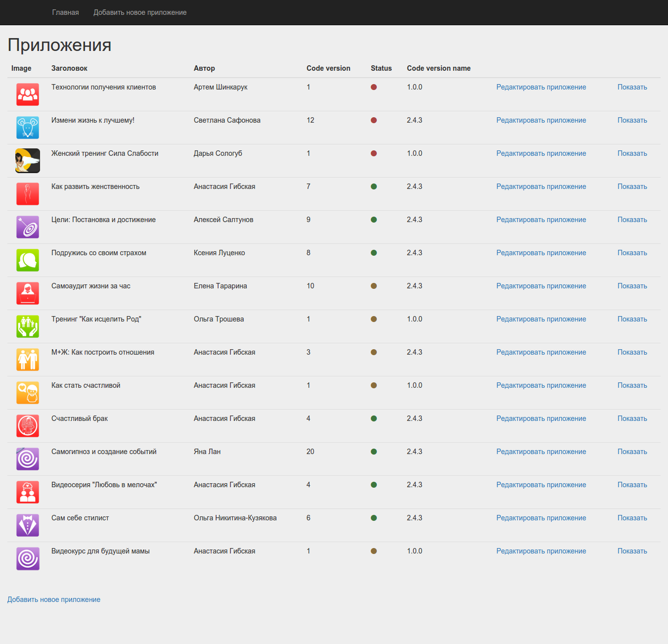
Task: Click the orange man-and-woman couple icon
Action: 28,360
